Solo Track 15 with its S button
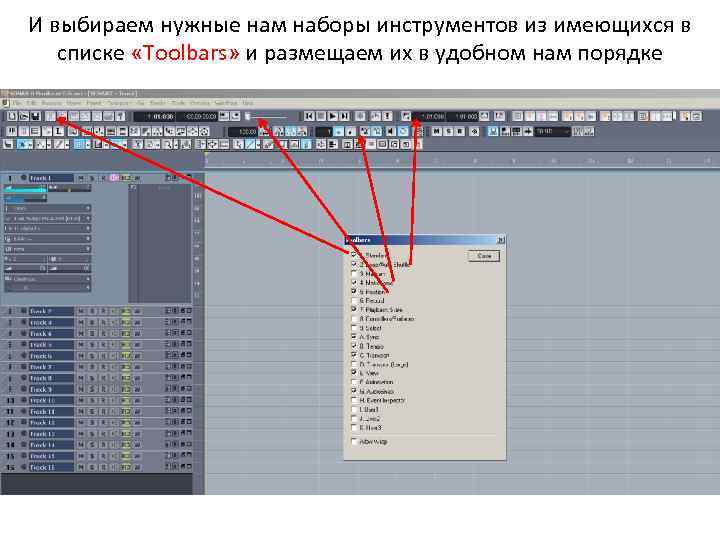 pyautogui.click(x=92, y=456)
